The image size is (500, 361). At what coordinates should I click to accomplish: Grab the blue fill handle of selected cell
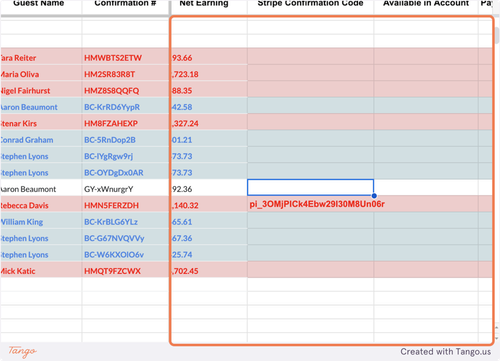point(374,196)
